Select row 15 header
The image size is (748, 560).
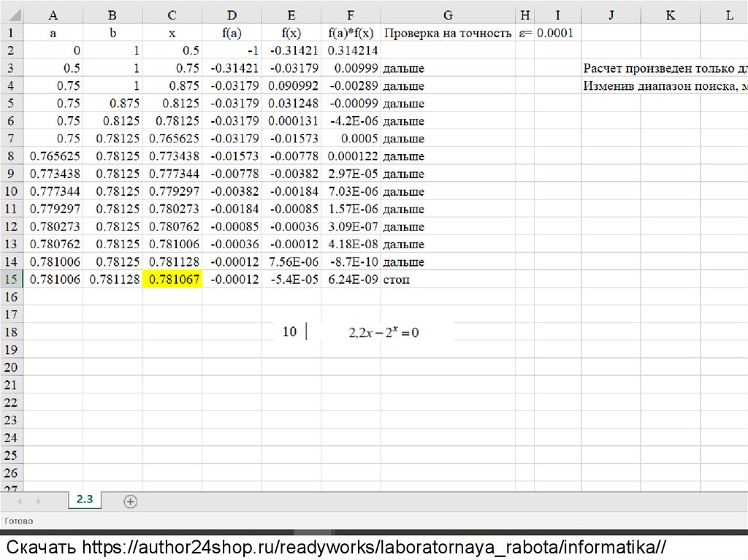pos(11,279)
